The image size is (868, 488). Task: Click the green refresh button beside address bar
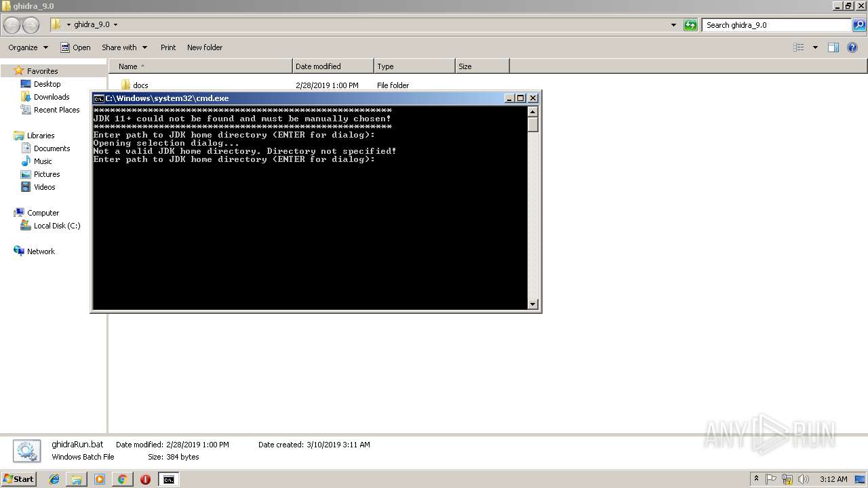click(x=690, y=25)
